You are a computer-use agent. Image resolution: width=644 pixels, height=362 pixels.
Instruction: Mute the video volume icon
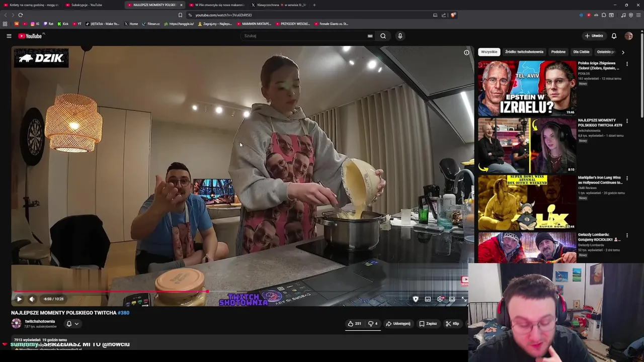(32, 299)
